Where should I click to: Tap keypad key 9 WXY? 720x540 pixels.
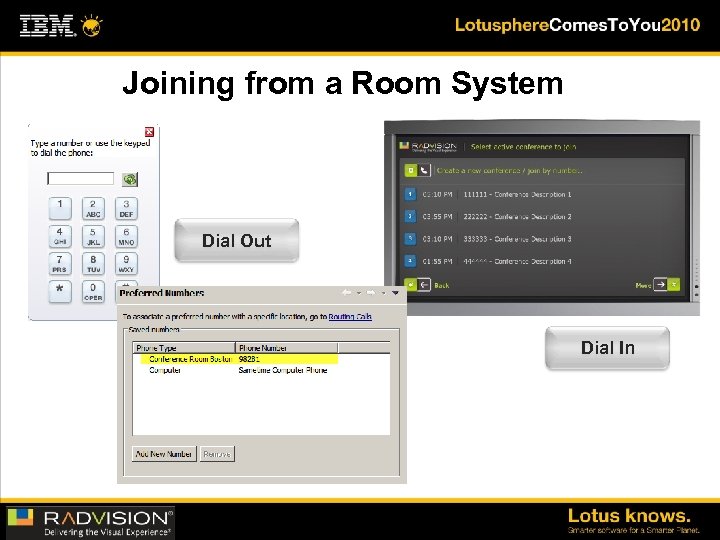(x=126, y=264)
